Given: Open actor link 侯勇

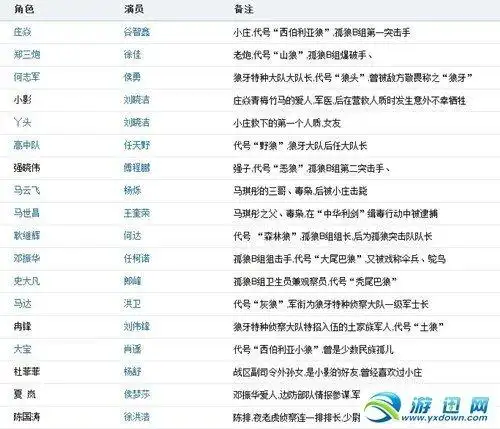Looking at the screenshot, I should pyautogui.click(x=132, y=77).
